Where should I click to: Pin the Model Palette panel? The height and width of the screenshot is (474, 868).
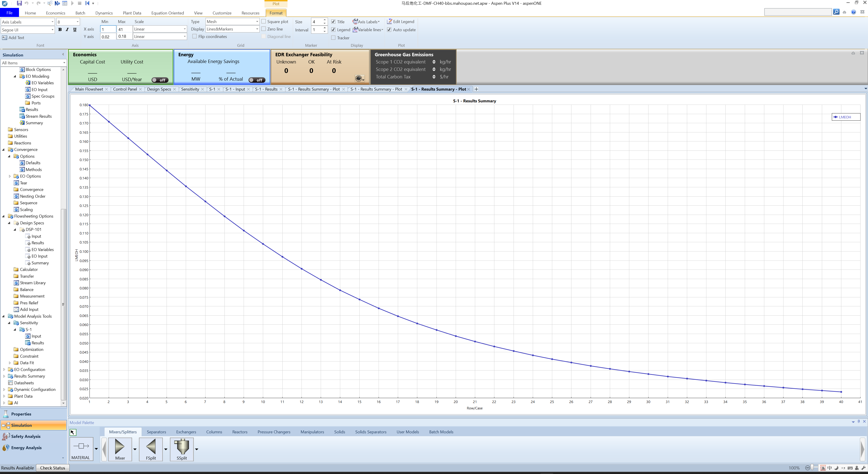859,421
